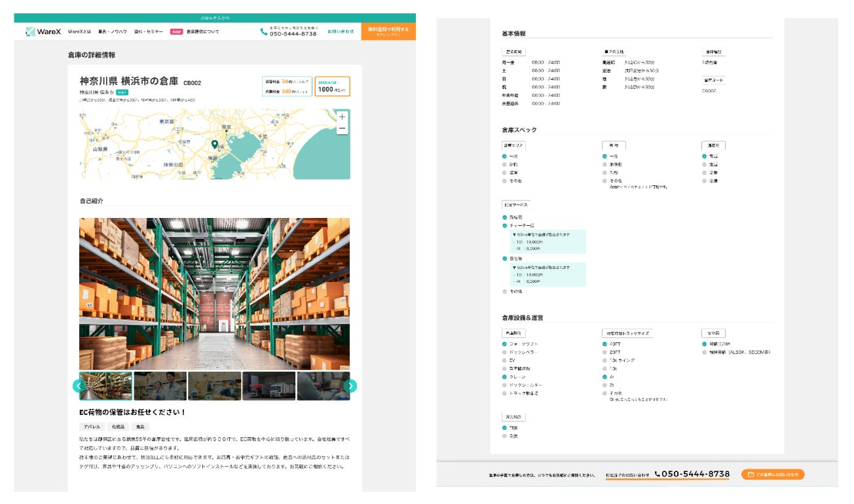This screenshot has height=504, width=854.
Task: Open the 事例・ノウハウ menu item
Action: [113, 31]
